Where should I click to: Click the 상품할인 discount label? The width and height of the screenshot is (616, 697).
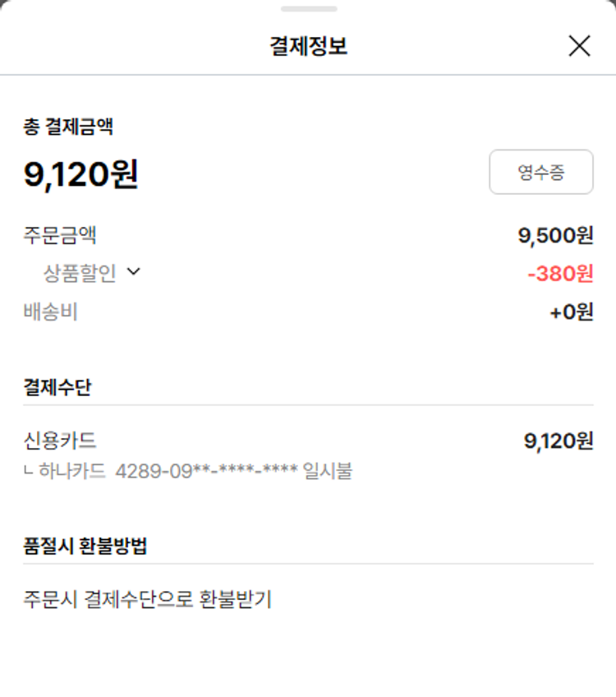point(80,273)
